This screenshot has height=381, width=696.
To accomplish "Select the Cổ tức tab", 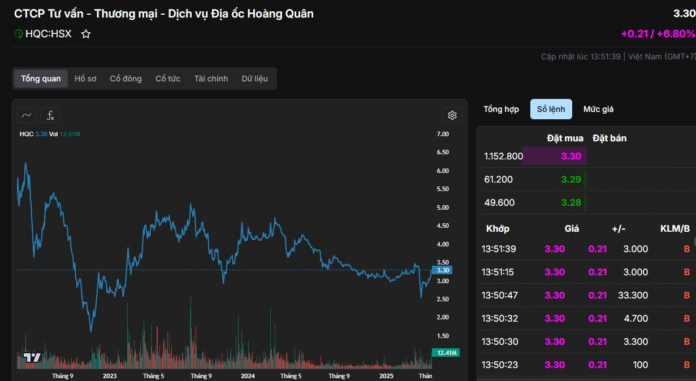I will coord(168,79).
